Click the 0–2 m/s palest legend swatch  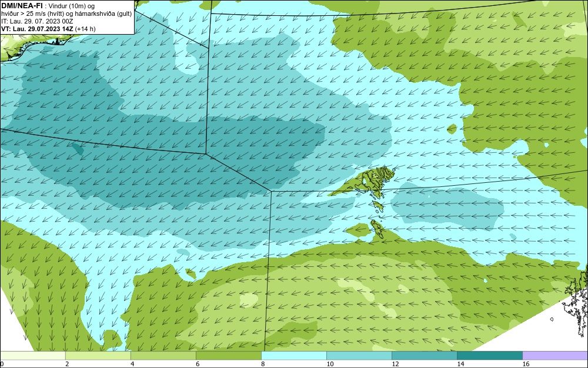tap(32, 356)
